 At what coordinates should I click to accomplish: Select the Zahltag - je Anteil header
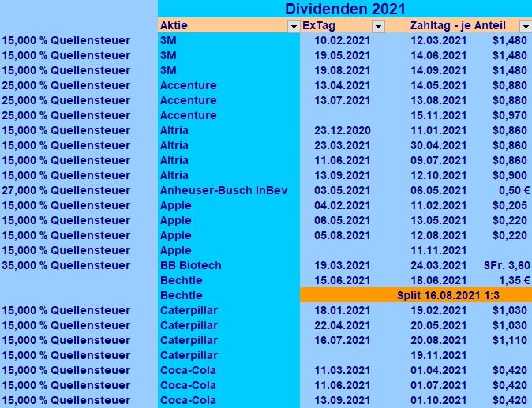click(x=458, y=25)
